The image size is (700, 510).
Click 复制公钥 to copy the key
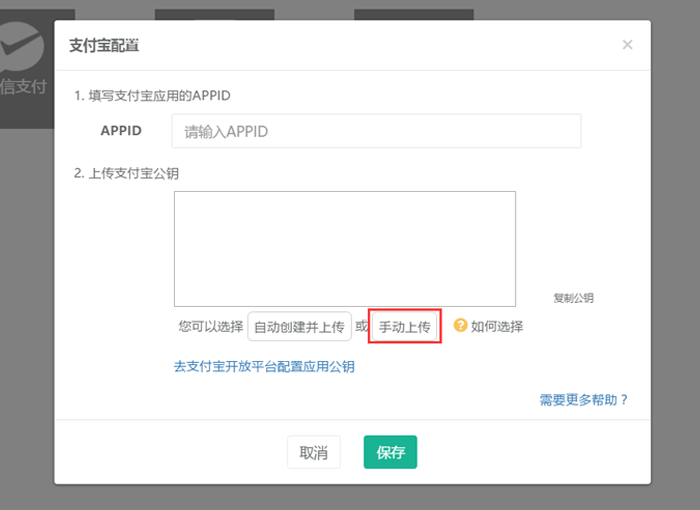(x=573, y=298)
